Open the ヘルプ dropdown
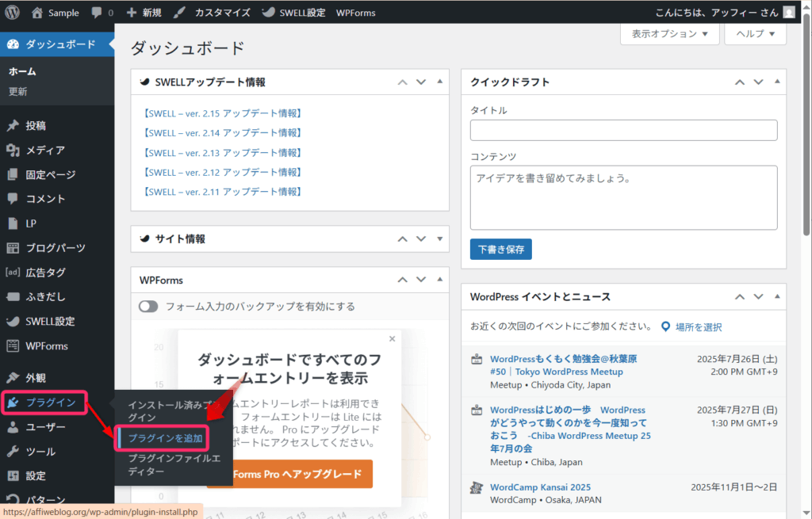 (x=755, y=33)
